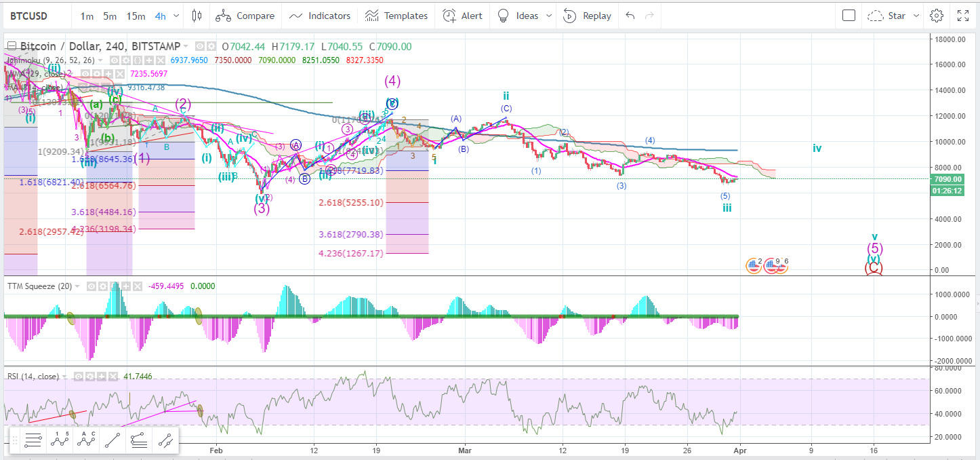The image size is (980, 460).
Task: Switch to the 5m interval
Action: coord(110,16)
